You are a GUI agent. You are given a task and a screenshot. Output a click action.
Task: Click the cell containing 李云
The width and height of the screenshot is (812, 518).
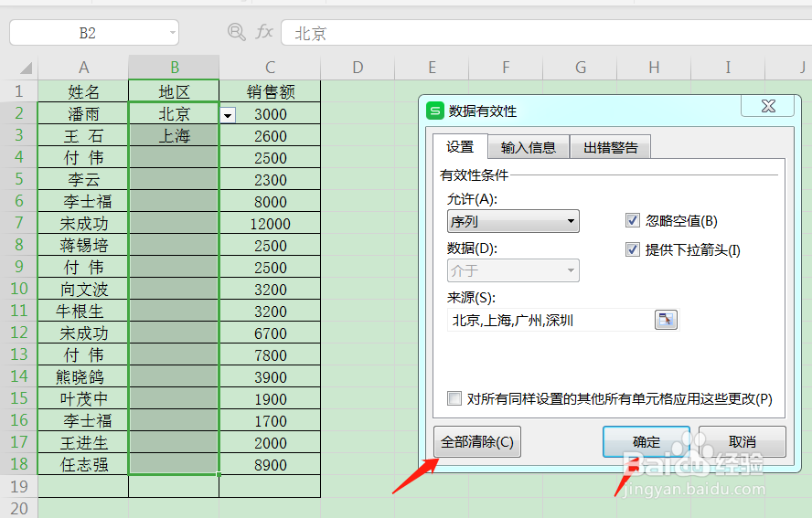(x=83, y=179)
